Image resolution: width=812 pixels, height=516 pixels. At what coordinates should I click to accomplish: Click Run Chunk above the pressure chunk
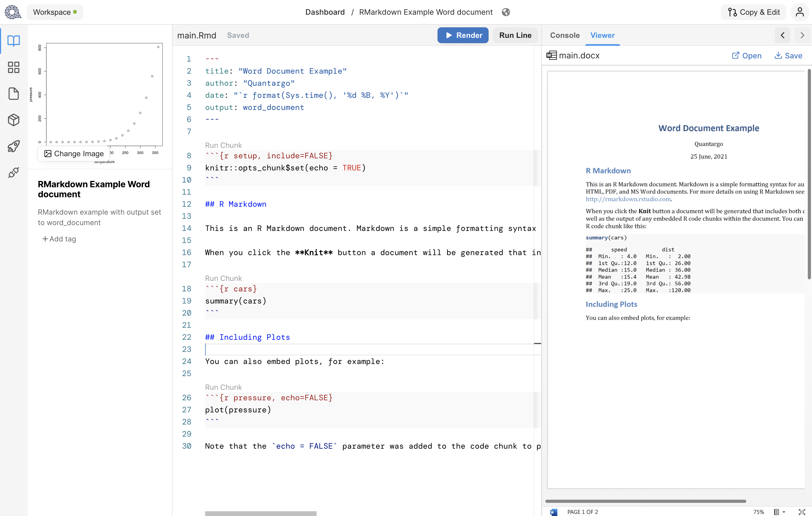(223, 387)
